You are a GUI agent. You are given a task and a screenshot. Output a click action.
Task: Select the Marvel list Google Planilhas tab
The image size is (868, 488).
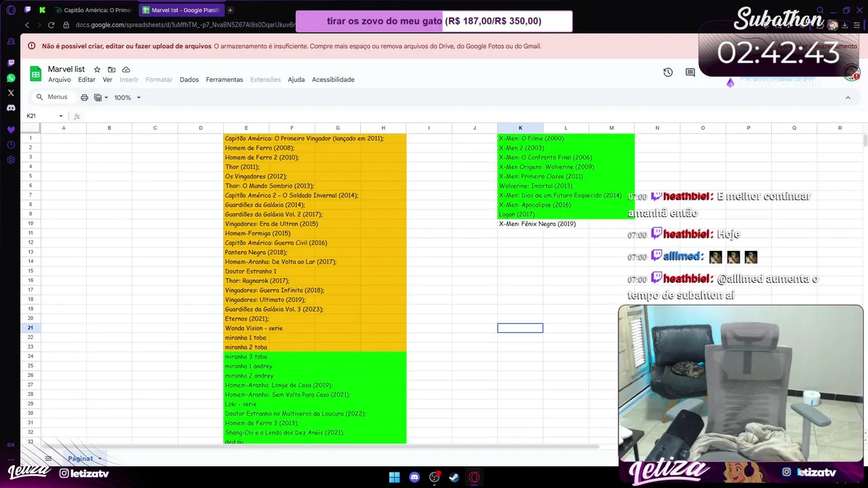(x=180, y=10)
